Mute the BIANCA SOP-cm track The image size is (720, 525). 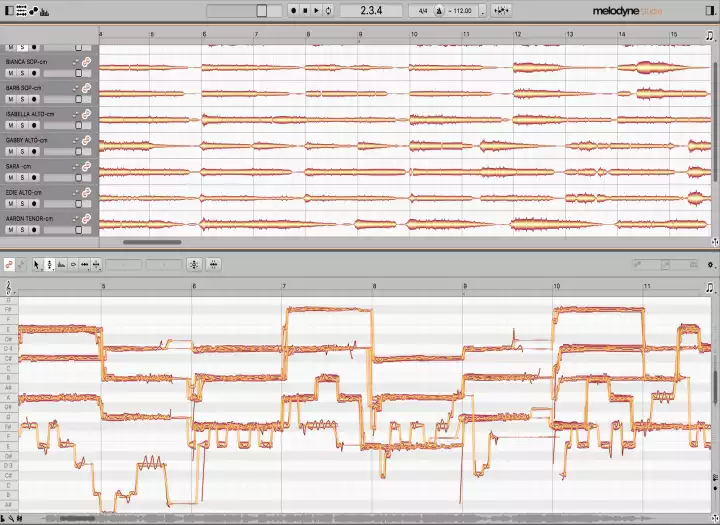click(11, 73)
